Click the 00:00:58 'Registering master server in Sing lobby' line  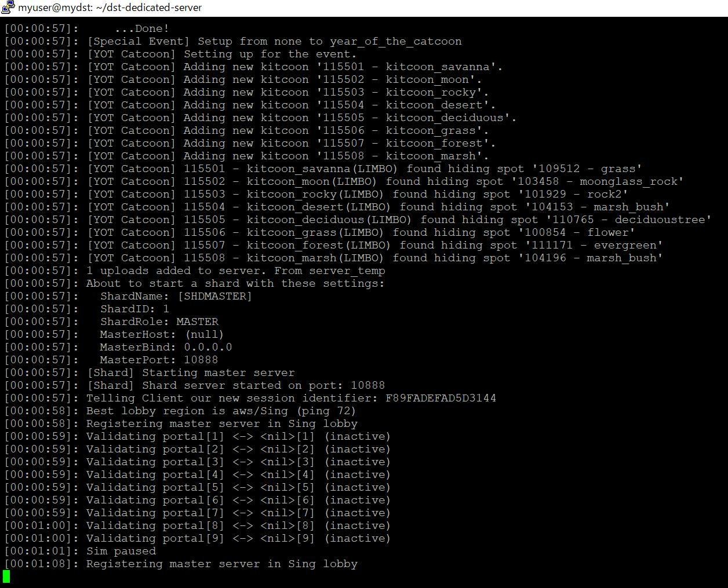[181, 423]
